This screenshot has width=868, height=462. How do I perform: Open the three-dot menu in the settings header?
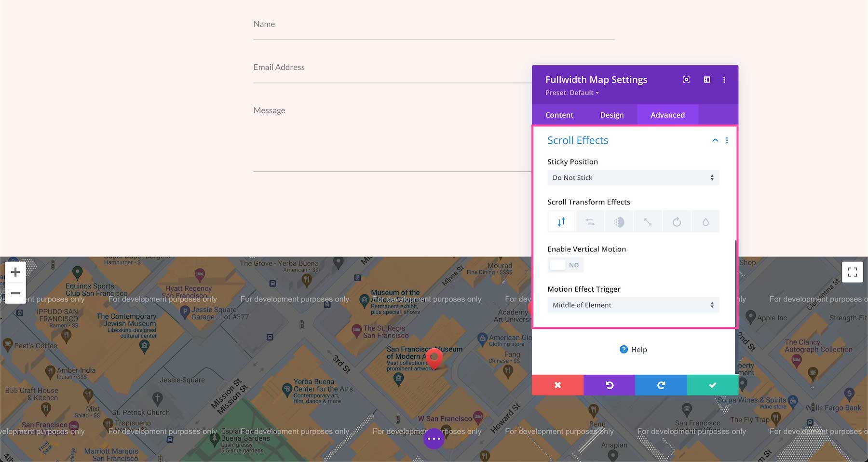point(724,80)
